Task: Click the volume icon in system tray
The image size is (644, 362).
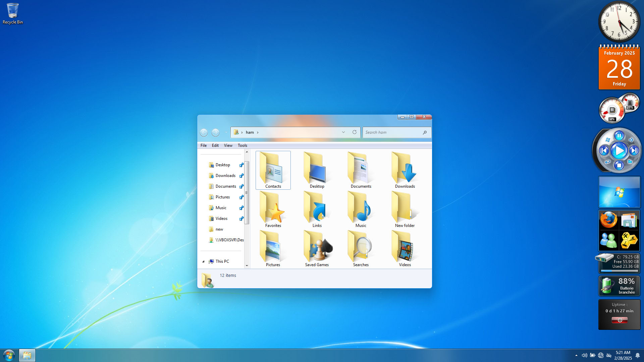Action: (584, 355)
